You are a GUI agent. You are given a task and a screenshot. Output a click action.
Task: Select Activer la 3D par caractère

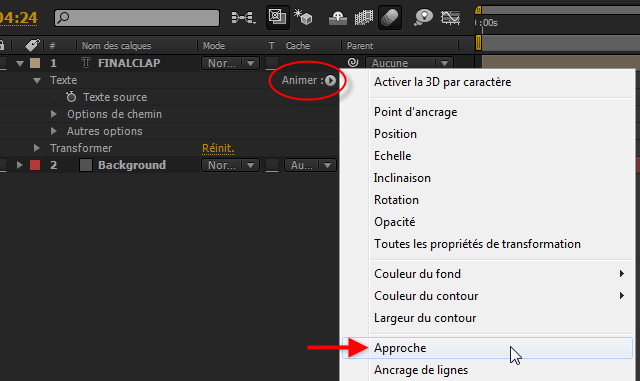442,82
